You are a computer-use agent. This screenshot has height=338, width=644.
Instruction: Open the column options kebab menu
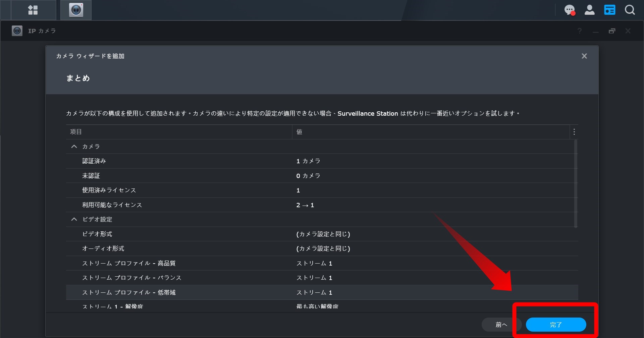(574, 131)
